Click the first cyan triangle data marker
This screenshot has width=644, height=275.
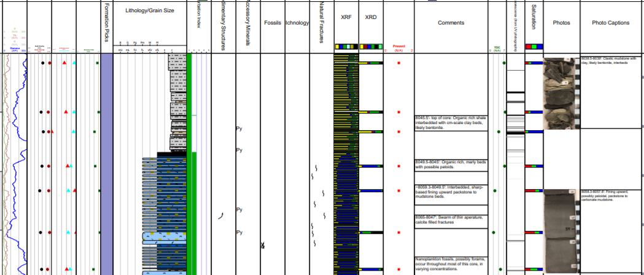pos(74,63)
